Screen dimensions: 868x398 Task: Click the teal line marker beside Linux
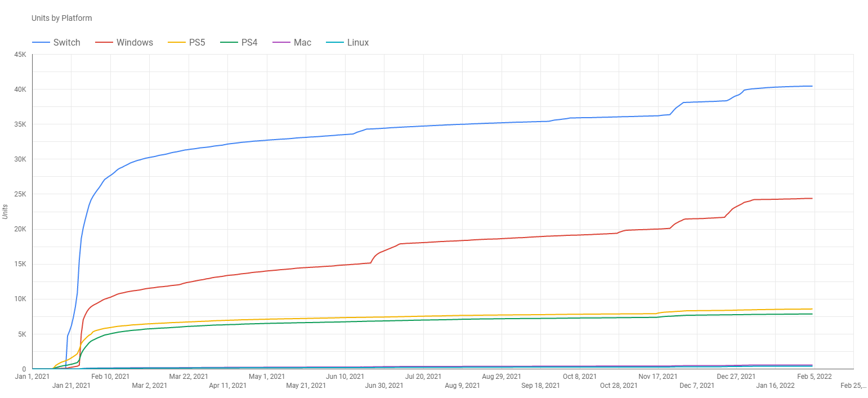click(334, 42)
